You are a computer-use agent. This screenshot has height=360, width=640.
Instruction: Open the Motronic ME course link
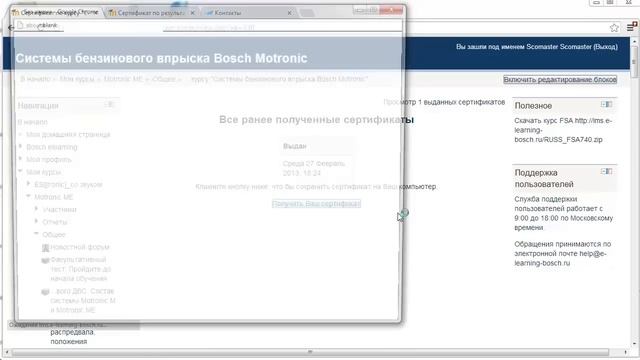point(53,197)
